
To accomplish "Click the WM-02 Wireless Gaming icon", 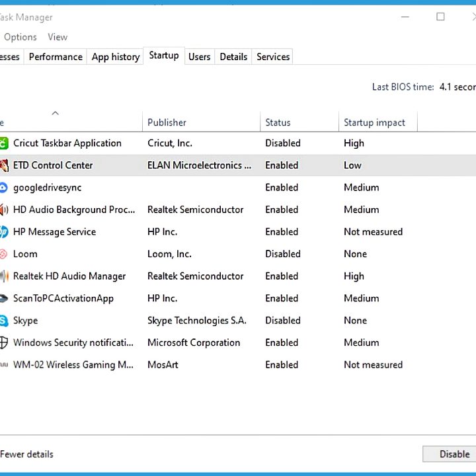I will [4, 365].
